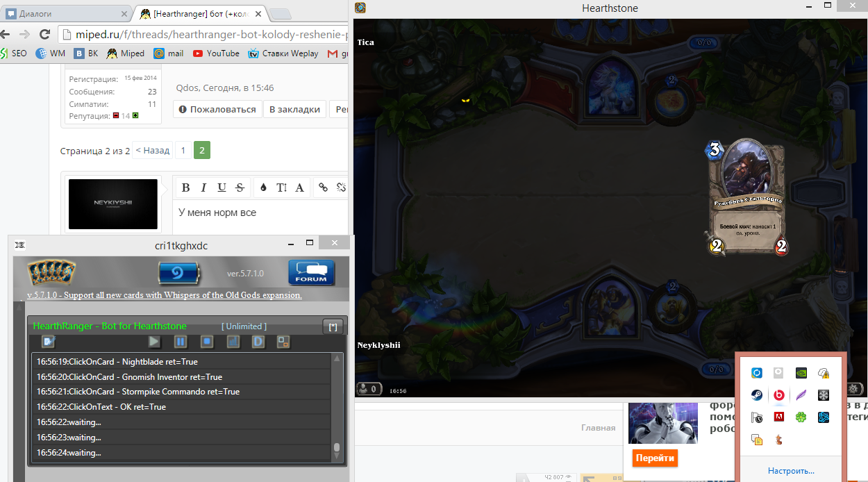
Task: Open WM bookmark
Action: click(x=51, y=53)
